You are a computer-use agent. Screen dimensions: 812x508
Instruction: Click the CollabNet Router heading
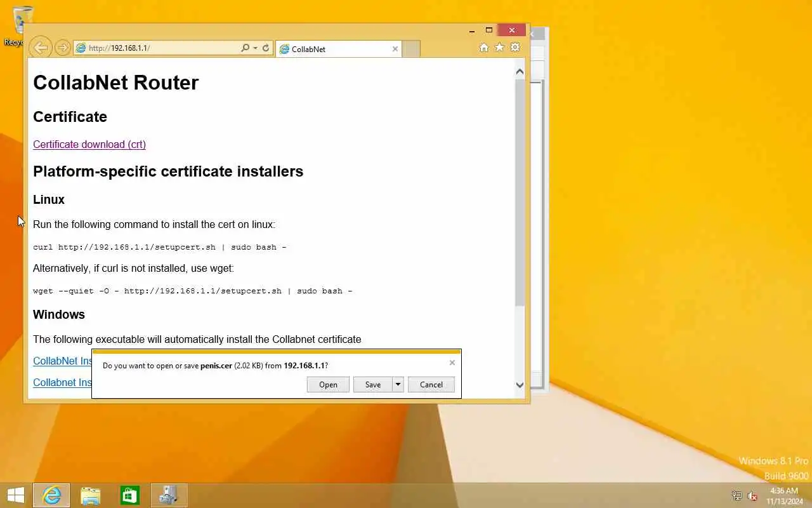116,83
